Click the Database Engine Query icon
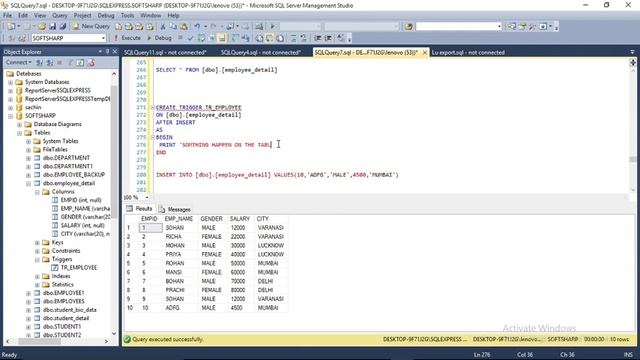 point(118,27)
